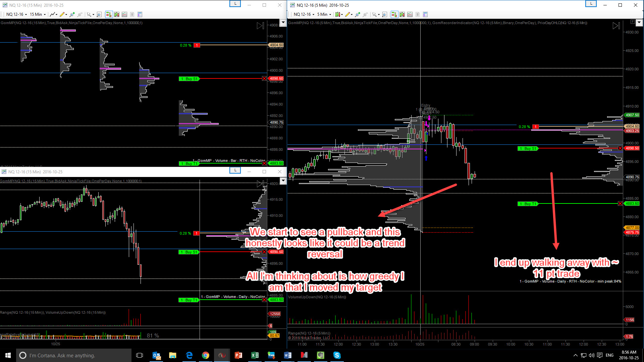Open Evernote from the taskbar
The image size is (644, 362).
[321, 355]
